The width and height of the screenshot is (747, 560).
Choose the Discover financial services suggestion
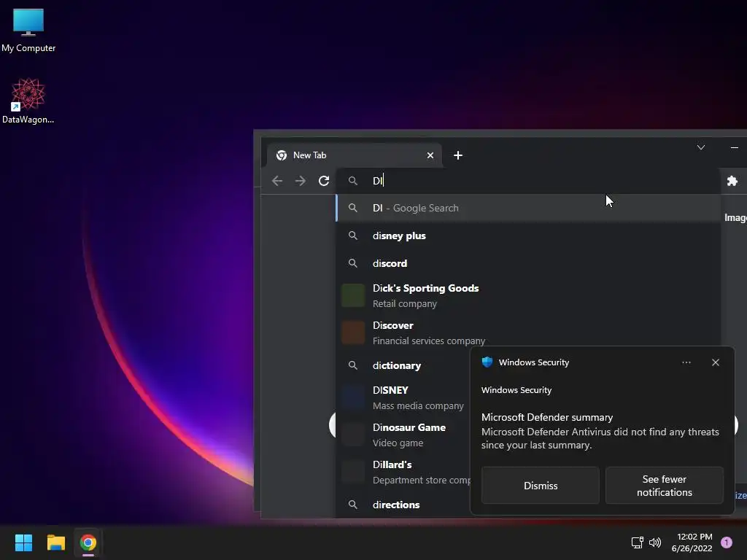(528, 332)
